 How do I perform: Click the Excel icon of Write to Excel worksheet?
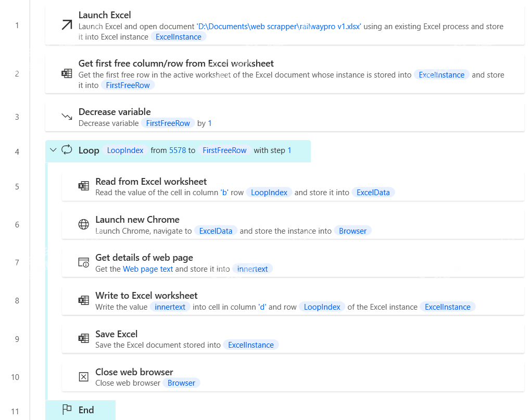(84, 300)
